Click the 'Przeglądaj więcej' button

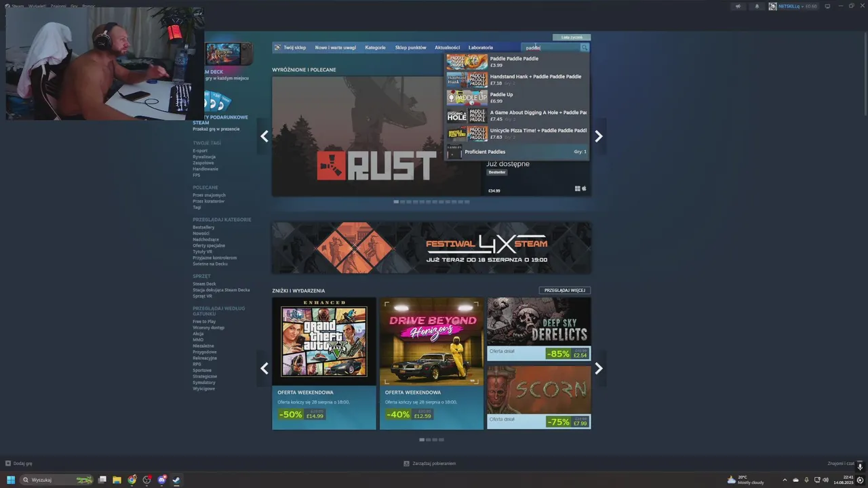(564, 290)
